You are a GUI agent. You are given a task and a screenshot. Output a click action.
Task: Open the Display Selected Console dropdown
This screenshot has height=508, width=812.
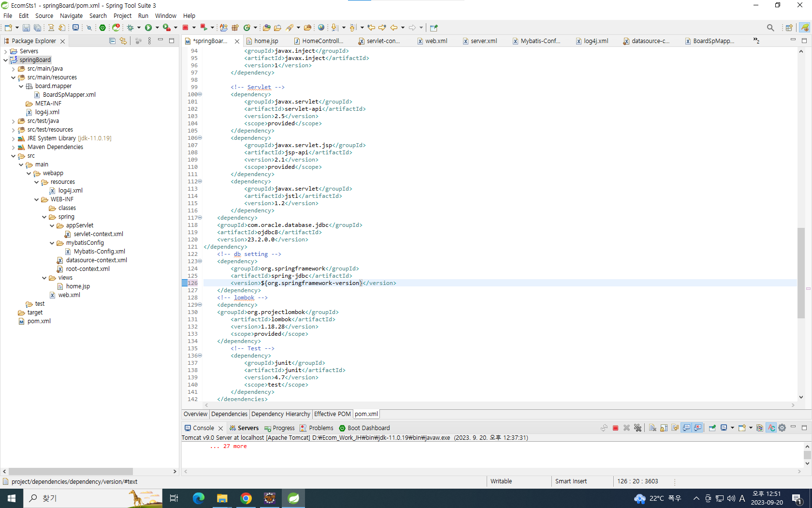(733, 428)
